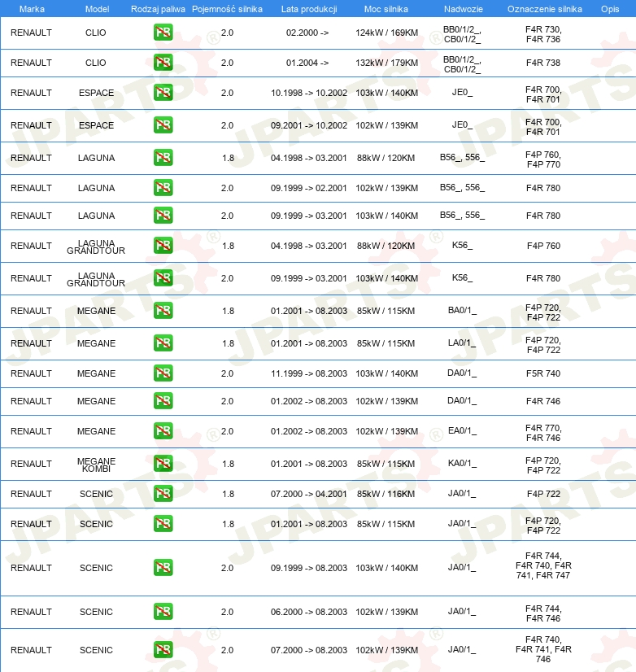Click the 'KA0/1_' body code cell
This screenshot has height=672, width=636.
pyautogui.click(x=462, y=463)
